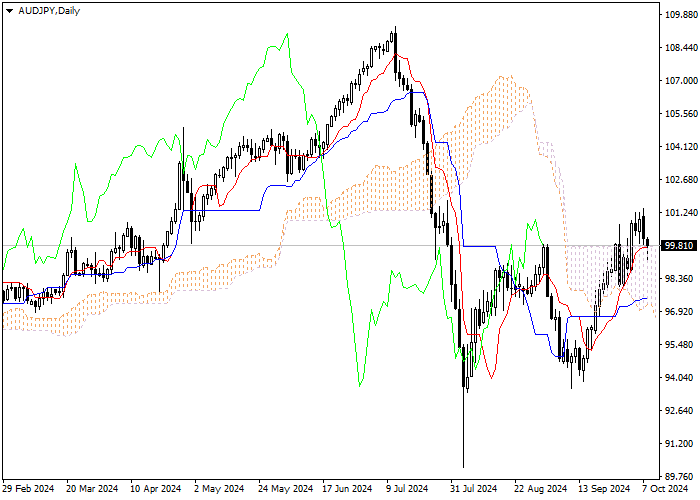Image resolution: width=700 pixels, height=500 pixels.
Task: Click the 91.200 price scale label
Action: point(679,444)
